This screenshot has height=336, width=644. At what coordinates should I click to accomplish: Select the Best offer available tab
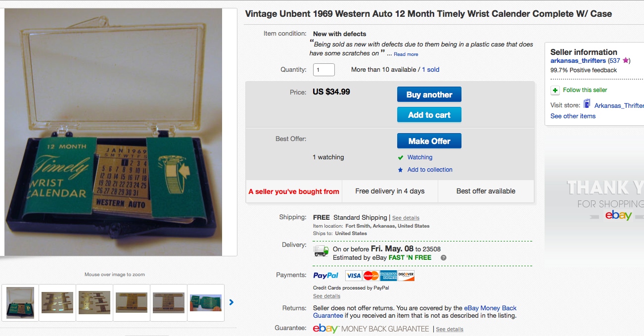coord(486,191)
